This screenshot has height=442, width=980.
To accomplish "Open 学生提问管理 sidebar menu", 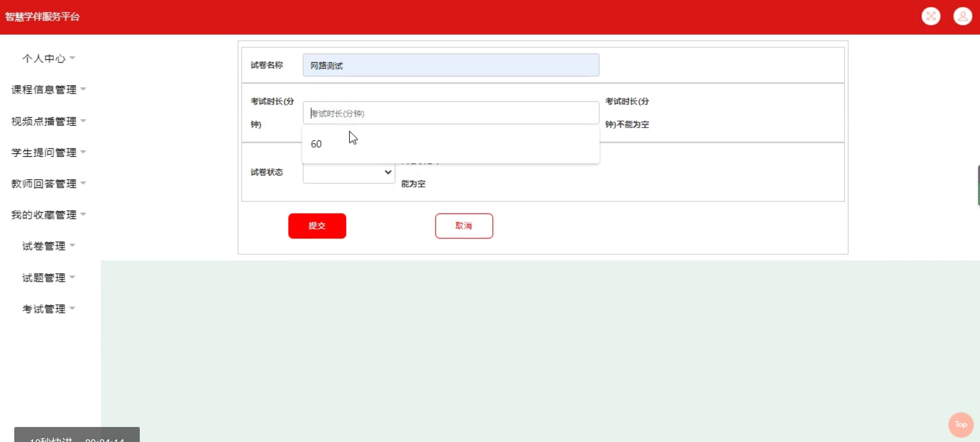I will pyautogui.click(x=44, y=152).
